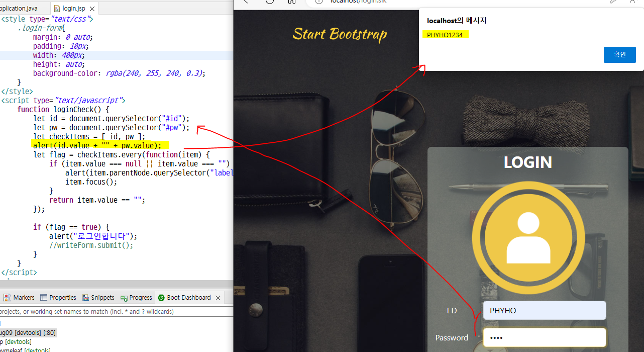Click the 'let checkItems = [ id, pw ];' line
644x352 pixels.
(x=89, y=137)
